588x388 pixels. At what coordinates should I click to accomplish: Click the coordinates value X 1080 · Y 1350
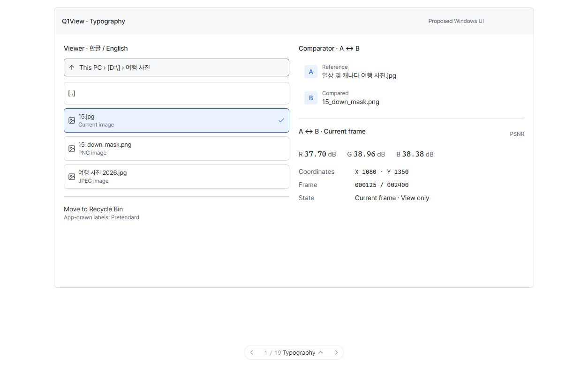tap(382, 172)
